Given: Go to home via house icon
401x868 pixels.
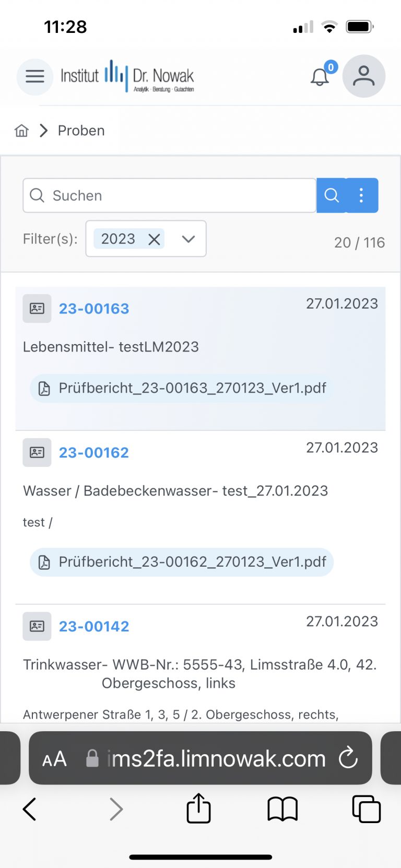Looking at the screenshot, I should coord(21,131).
